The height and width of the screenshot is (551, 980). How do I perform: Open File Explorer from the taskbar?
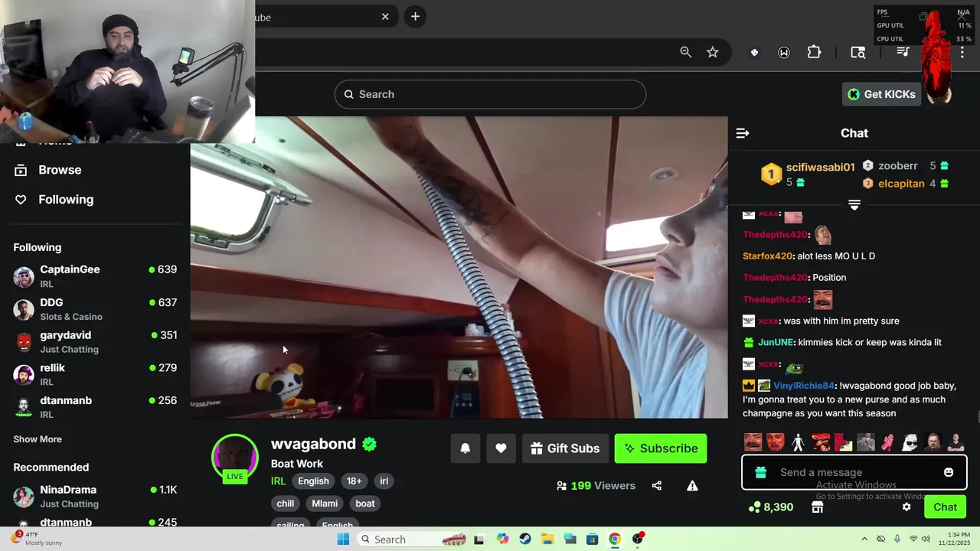coord(547,539)
